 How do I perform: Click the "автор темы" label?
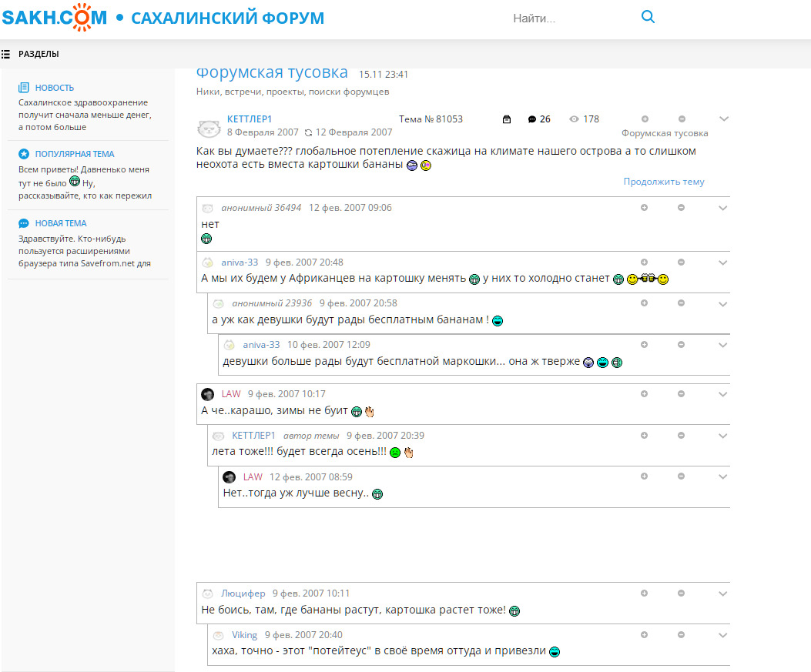tap(311, 436)
